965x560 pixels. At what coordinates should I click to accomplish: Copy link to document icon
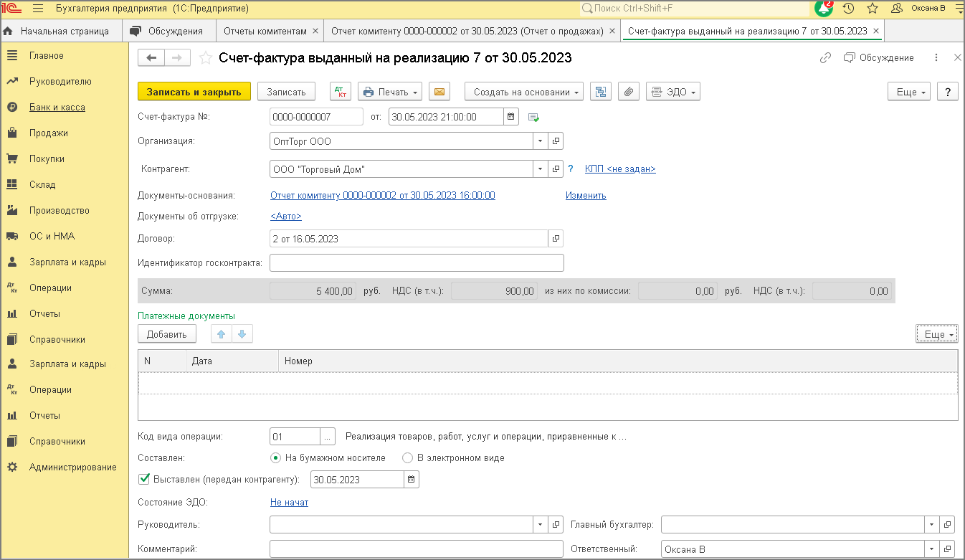click(825, 58)
